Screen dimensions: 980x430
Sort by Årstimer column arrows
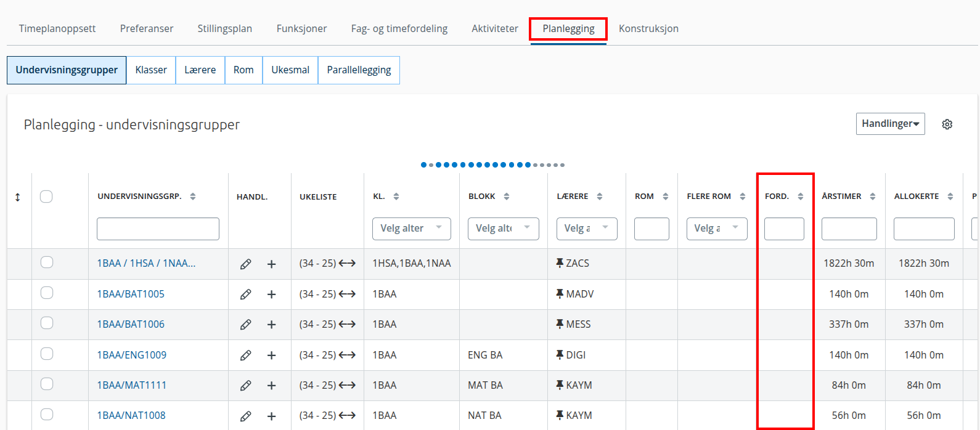click(873, 197)
